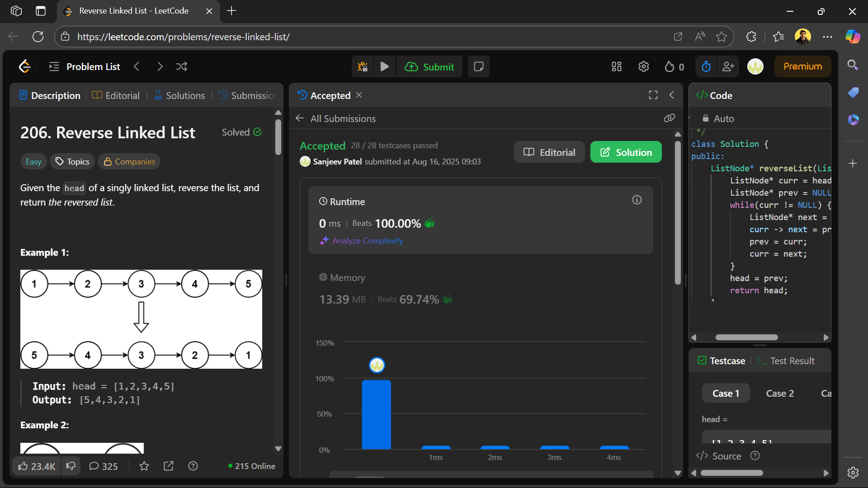This screenshot has height=488, width=868.
Task: Star this problem as favorite
Action: 144,466
